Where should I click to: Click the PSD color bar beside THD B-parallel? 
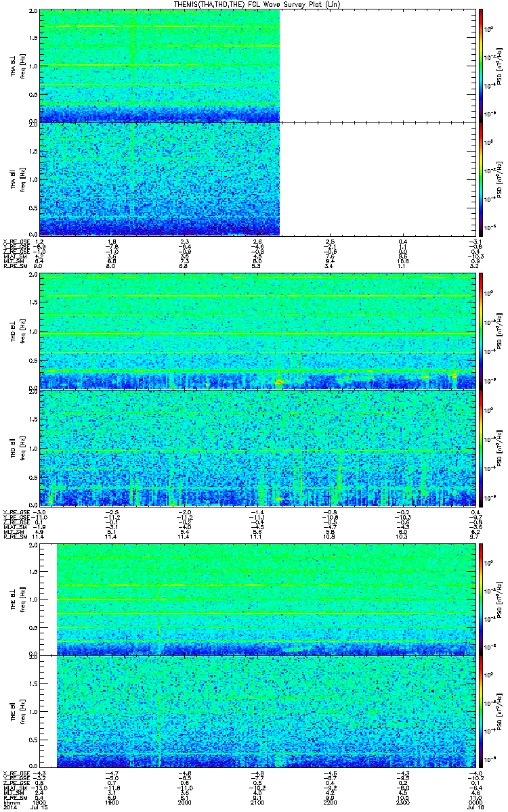pos(481,447)
